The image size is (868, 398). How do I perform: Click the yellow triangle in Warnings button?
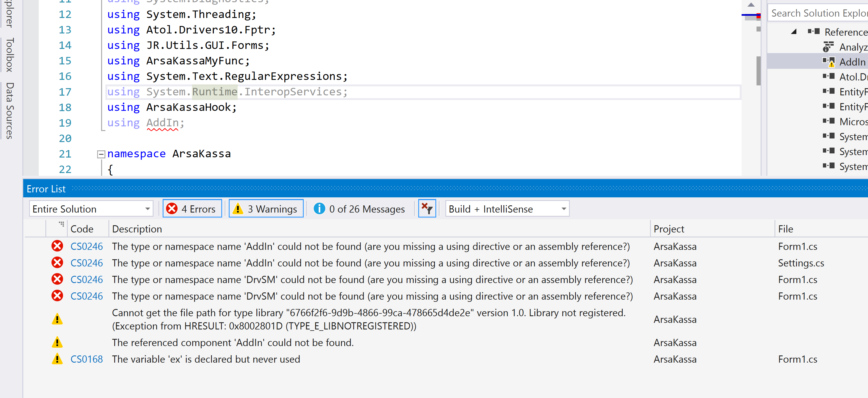(x=238, y=208)
